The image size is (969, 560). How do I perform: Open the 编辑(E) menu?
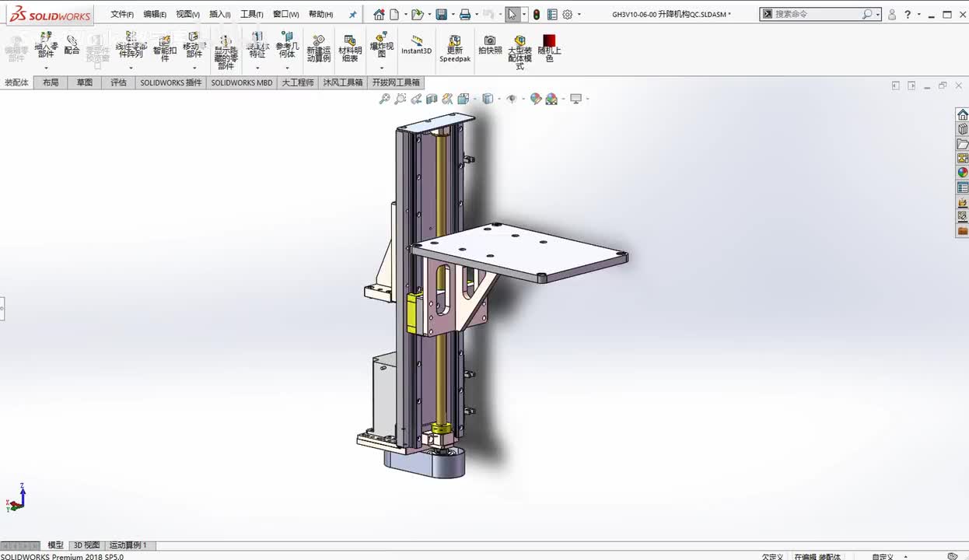pyautogui.click(x=155, y=14)
